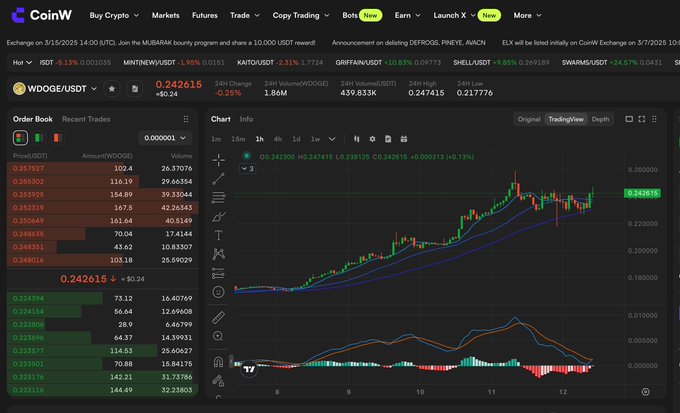Open the Futures menu in top navigation

(x=204, y=16)
